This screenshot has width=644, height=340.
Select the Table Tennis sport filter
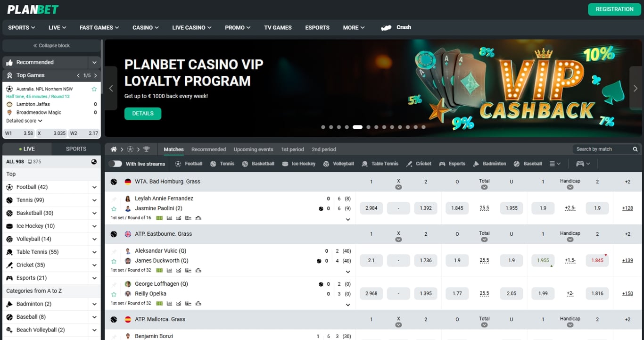(380, 164)
